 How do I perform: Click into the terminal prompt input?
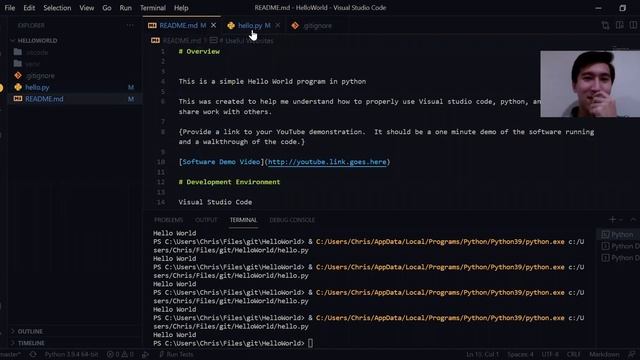(311, 343)
